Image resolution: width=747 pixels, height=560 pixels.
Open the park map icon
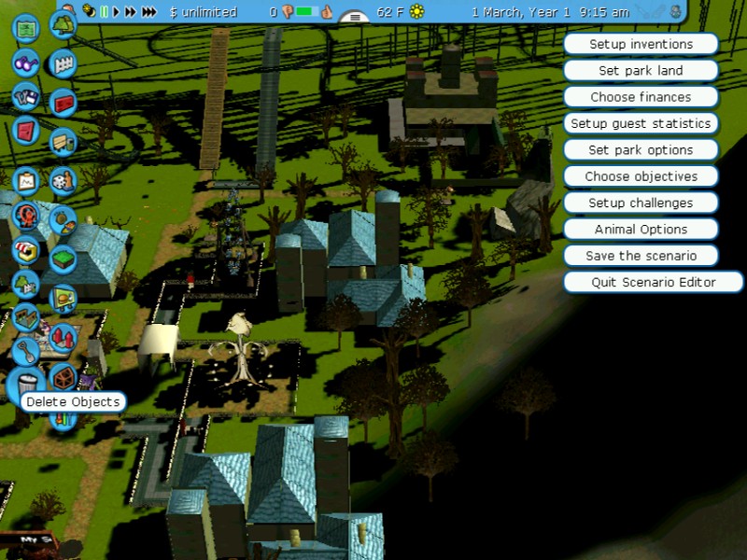(x=27, y=28)
